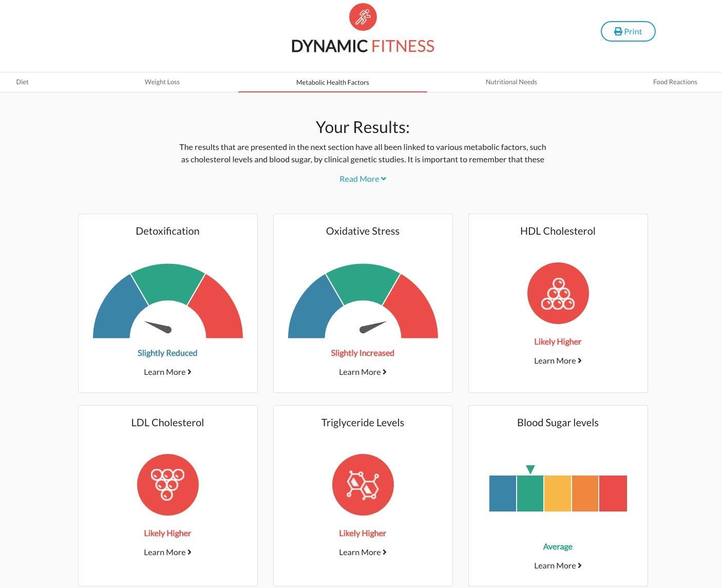This screenshot has width=722, height=588.
Task: Open the Food Reactions tab
Action: (x=675, y=82)
